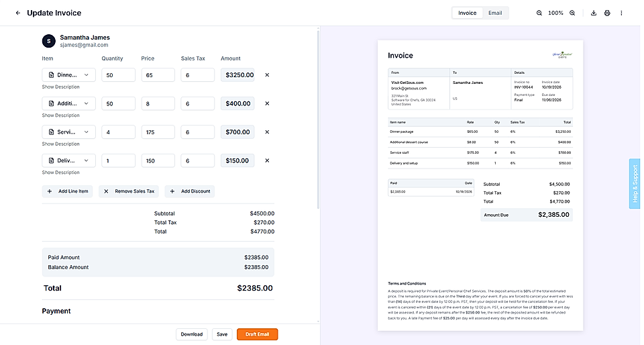644x345 pixels.
Task: Show description for the Dinner item
Action: (61, 87)
